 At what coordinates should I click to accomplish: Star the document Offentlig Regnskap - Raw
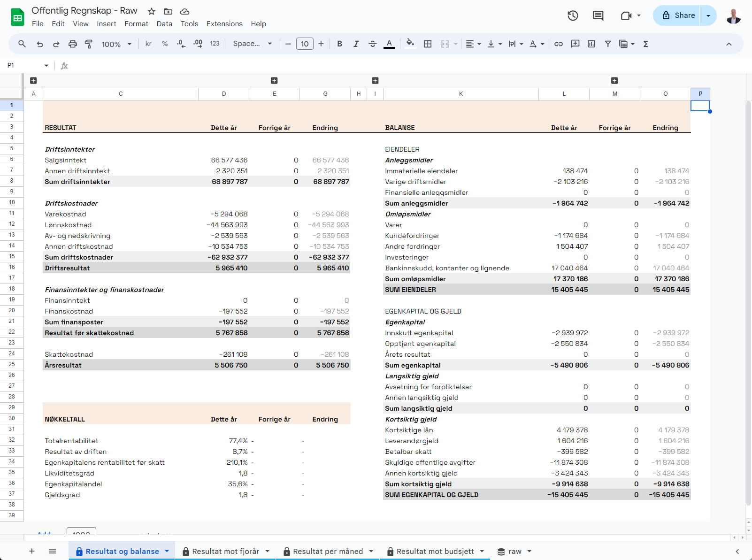[151, 11]
